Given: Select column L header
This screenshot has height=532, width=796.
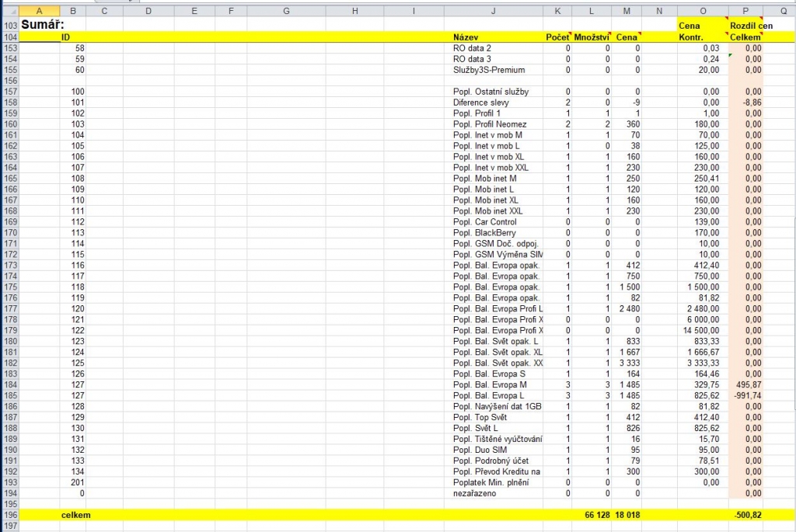Looking at the screenshot, I should (x=591, y=11).
